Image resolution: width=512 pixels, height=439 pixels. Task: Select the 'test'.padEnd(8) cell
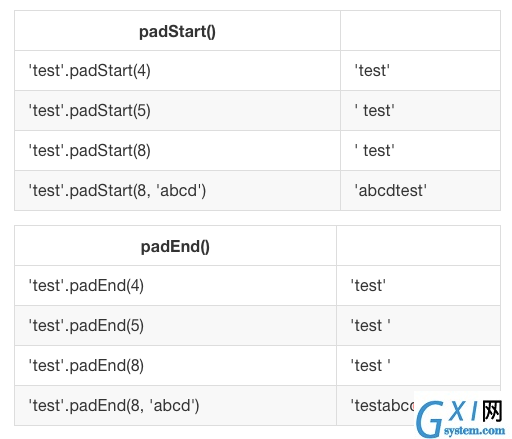point(175,366)
